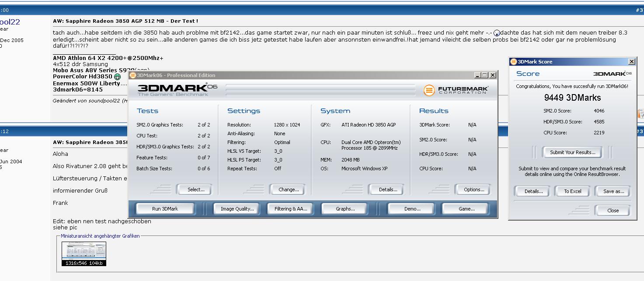Click the Futuremark Corporation logo
The width and height of the screenshot is (644, 281).
pos(456,90)
